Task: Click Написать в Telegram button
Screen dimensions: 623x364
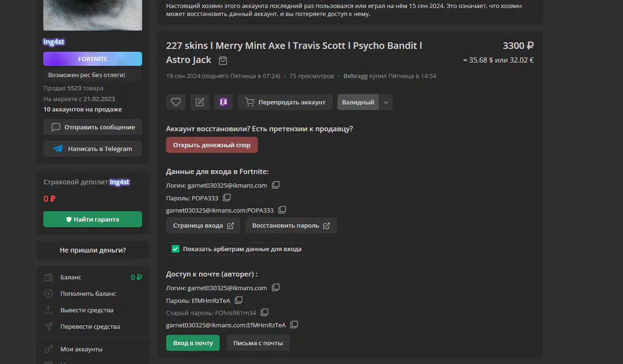Action: [x=93, y=149]
